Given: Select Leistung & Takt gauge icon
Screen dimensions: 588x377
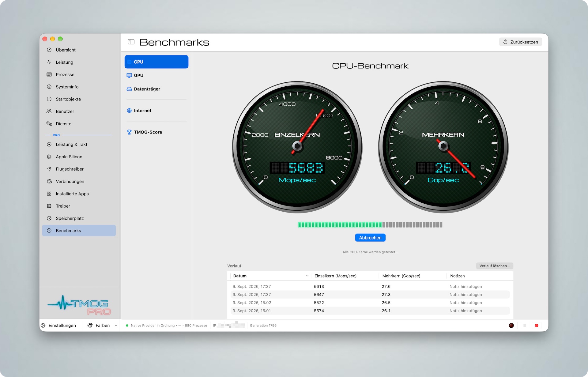Looking at the screenshot, I should click(49, 144).
